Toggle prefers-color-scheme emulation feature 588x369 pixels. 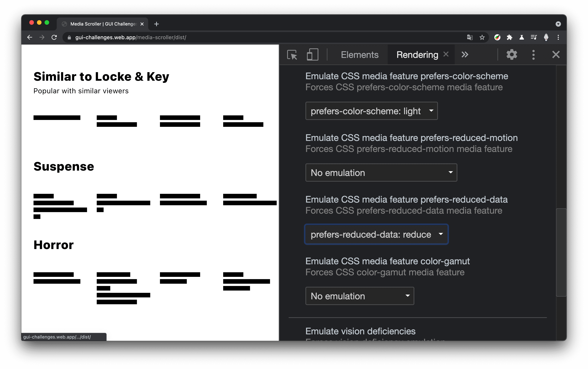(x=371, y=111)
